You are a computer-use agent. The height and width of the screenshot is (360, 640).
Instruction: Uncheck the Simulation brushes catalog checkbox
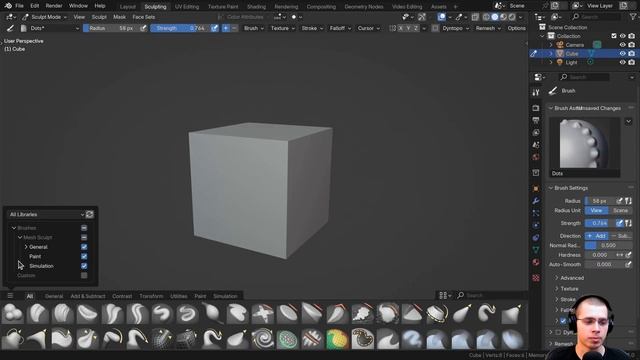pyautogui.click(x=84, y=266)
